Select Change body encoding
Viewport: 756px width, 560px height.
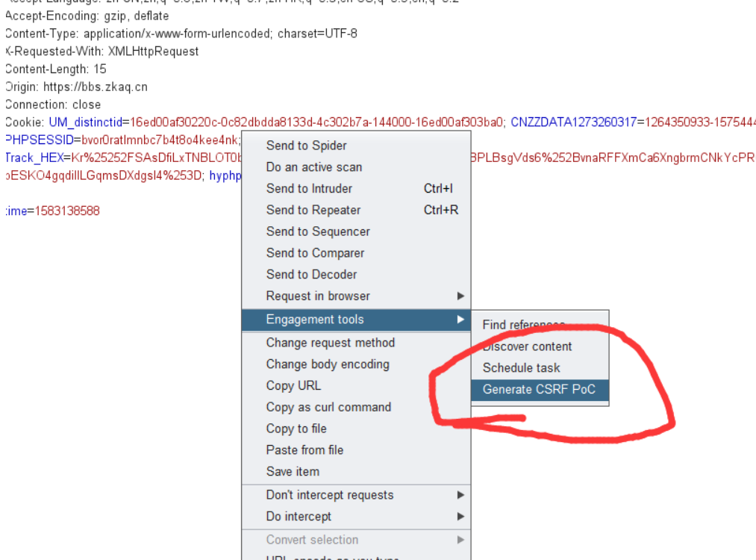356,364
